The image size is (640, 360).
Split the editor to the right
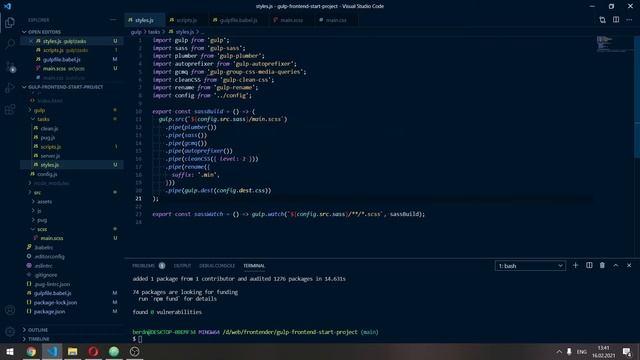pyautogui.click(x=616, y=20)
